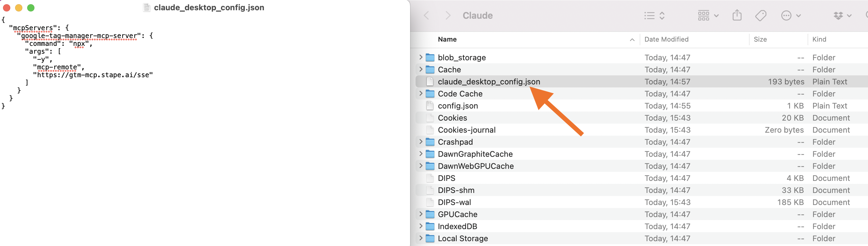Open the group-by grid icon menu
868x246 pixels.
coord(708,15)
